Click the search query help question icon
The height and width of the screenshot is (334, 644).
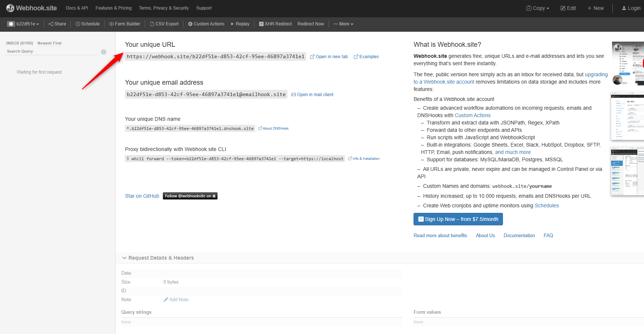point(103,52)
